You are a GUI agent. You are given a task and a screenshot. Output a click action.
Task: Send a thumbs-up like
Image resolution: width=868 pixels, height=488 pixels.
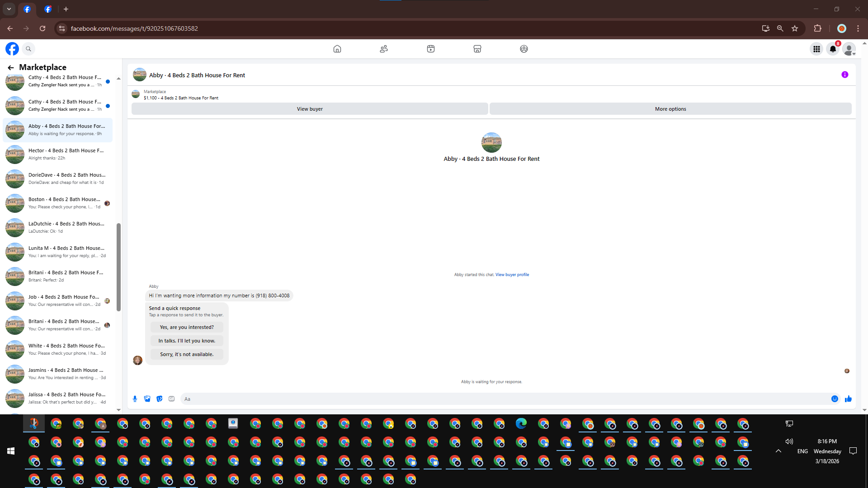coord(848,399)
